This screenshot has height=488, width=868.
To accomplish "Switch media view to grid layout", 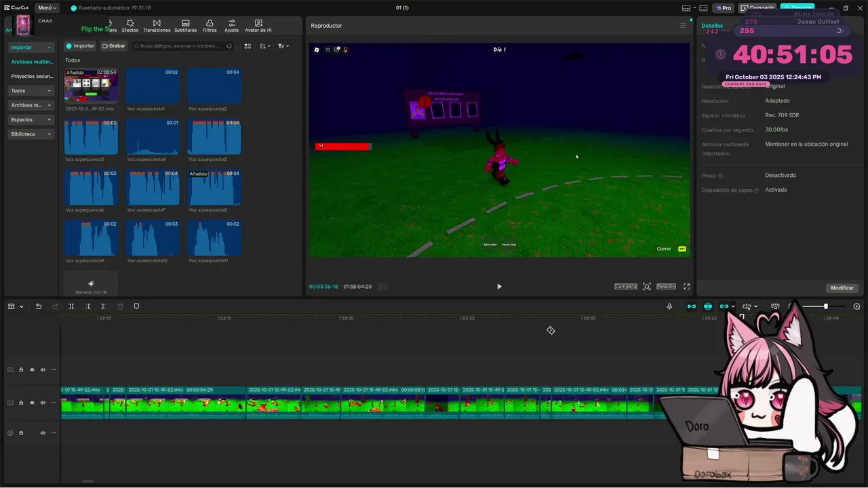I will pos(248,46).
